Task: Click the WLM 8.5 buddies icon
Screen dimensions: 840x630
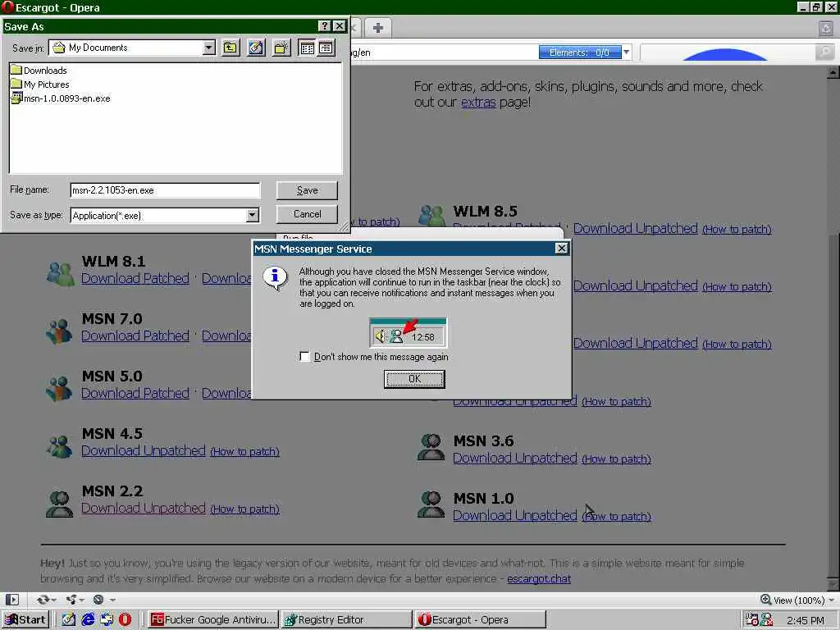Action: [431, 216]
